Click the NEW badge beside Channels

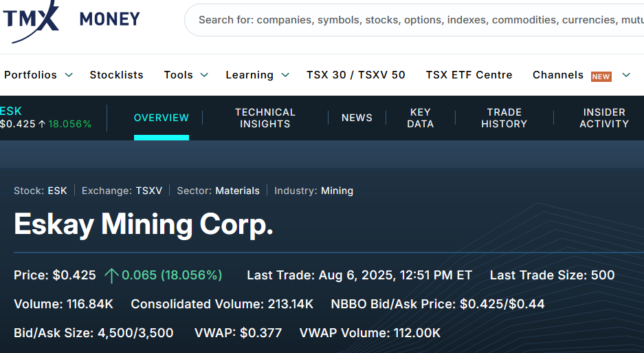[x=601, y=76]
